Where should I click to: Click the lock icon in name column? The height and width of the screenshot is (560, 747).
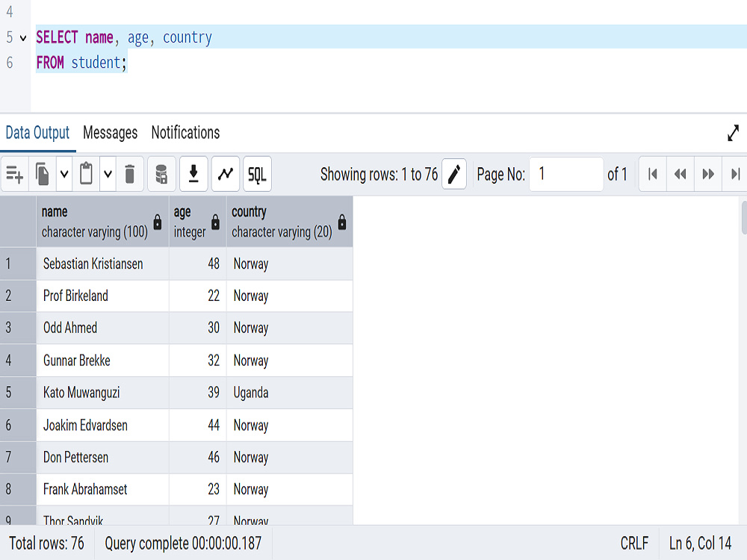pos(158,222)
